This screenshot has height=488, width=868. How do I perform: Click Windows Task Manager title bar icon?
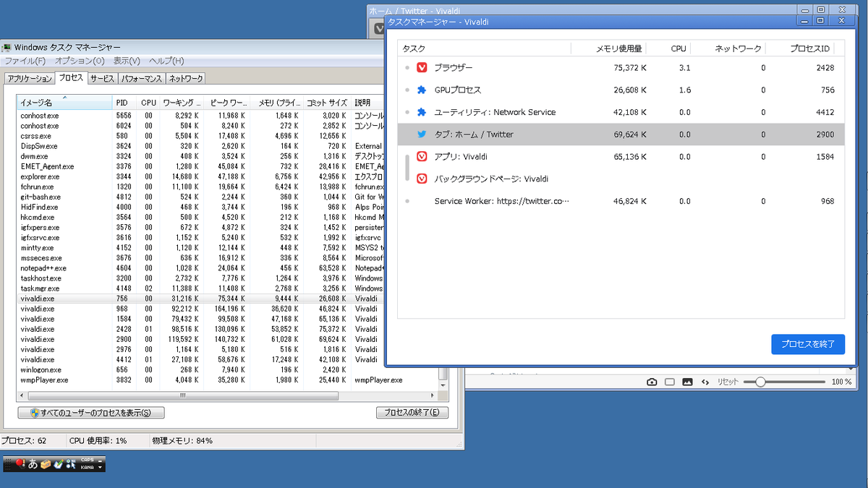pos(7,48)
